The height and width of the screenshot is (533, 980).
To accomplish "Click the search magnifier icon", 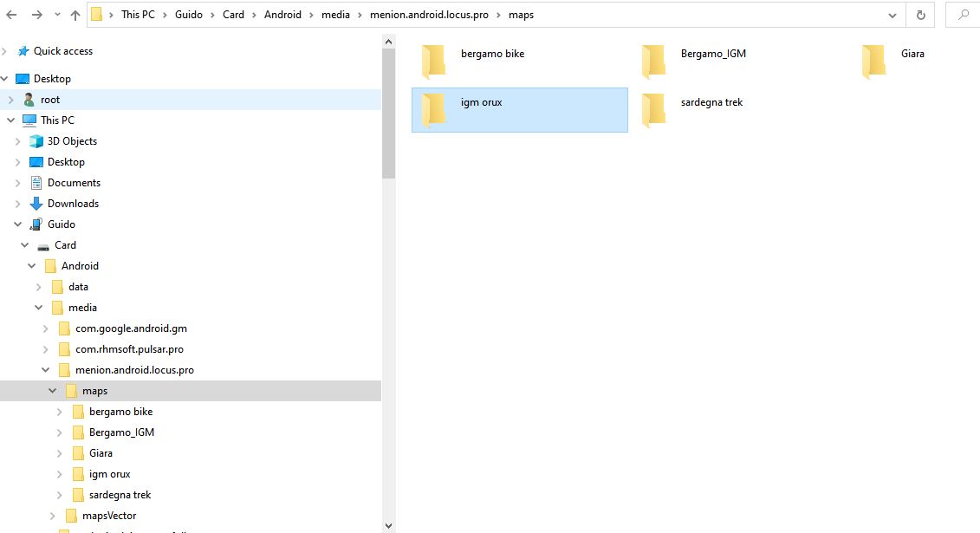I will pos(964,15).
